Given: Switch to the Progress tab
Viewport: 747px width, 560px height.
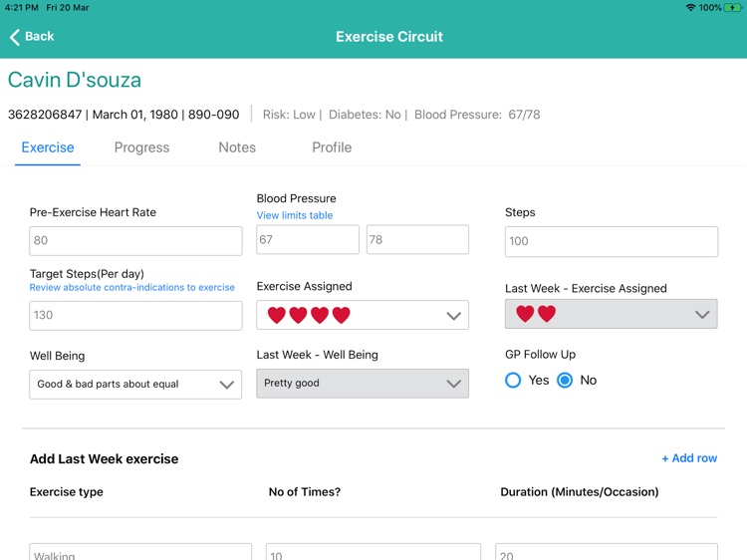Looking at the screenshot, I should 142,147.
